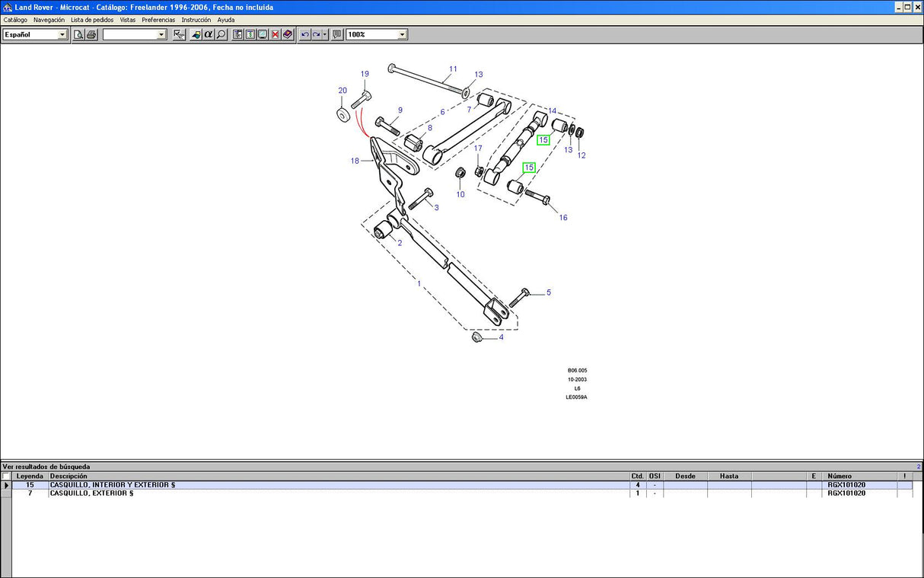Click callout 16 on the diagram
This screenshot has height=578, width=924.
point(563,218)
